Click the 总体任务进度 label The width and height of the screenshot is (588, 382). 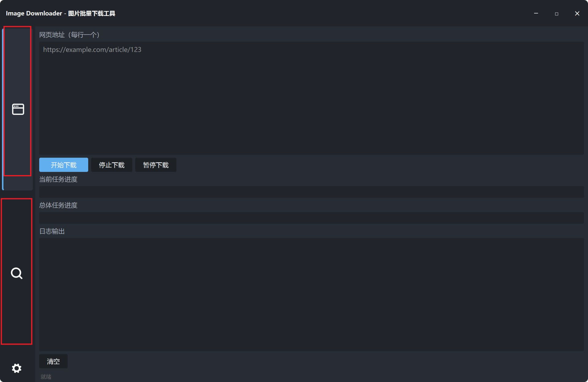(x=58, y=205)
